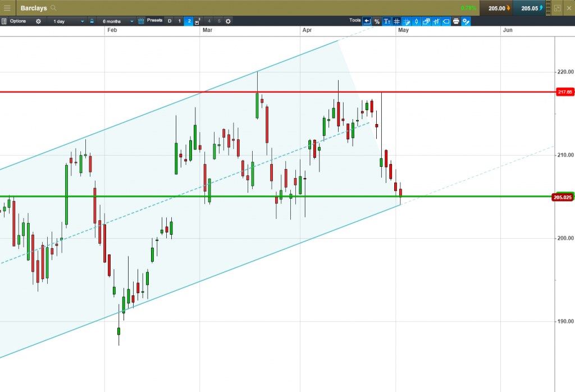This screenshot has width=575, height=392.
Task: Select preset 4
Action: pos(209,21)
